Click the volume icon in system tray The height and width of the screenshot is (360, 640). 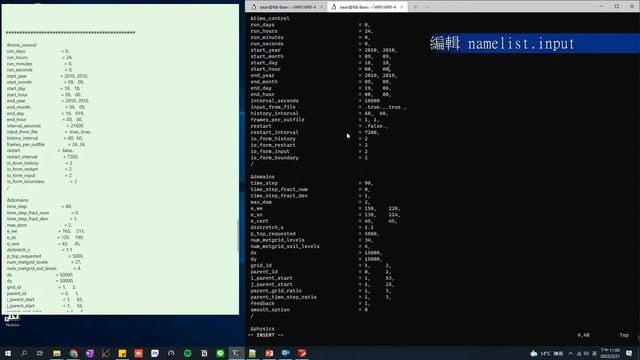(x=587, y=353)
